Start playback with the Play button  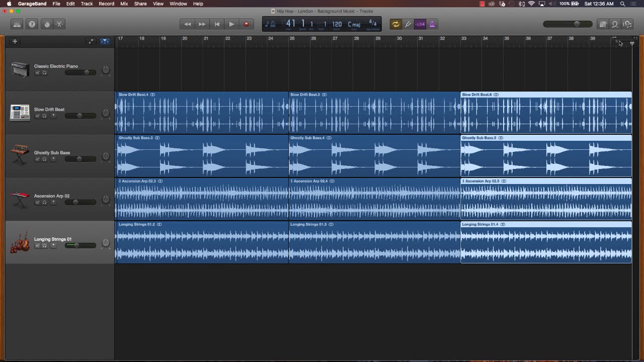231,24
